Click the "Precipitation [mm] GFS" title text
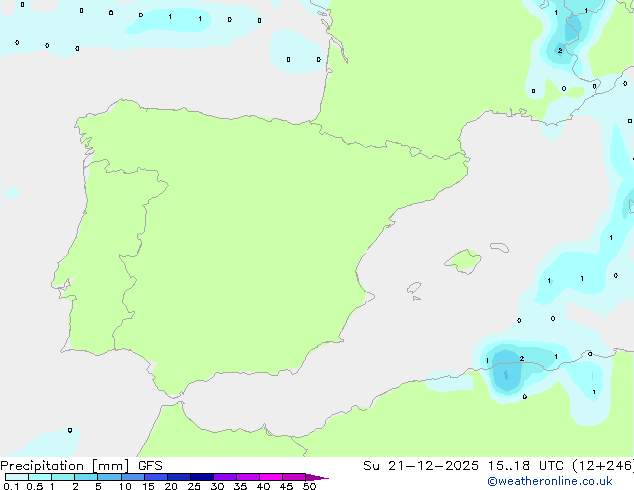Screen dimensions: 634x490 (81, 466)
